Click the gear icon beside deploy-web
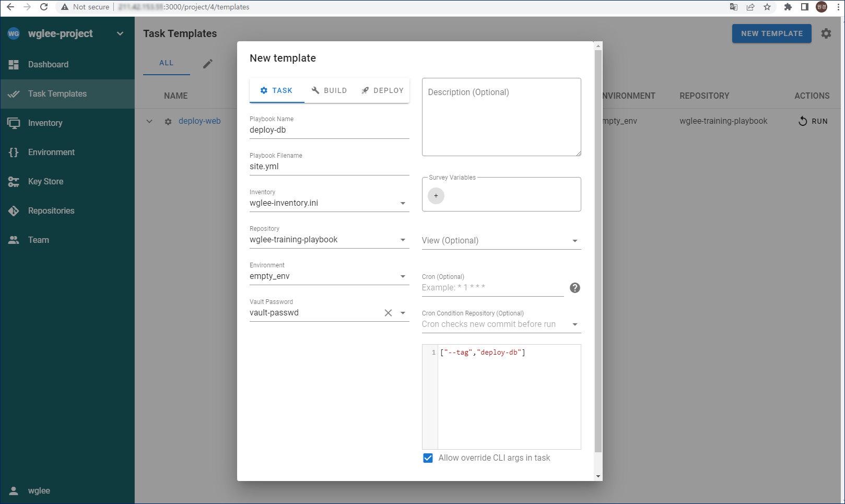Image resolution: width=845 pixels, height=504 pixels. pyautogui.click(x=168, y=122)
